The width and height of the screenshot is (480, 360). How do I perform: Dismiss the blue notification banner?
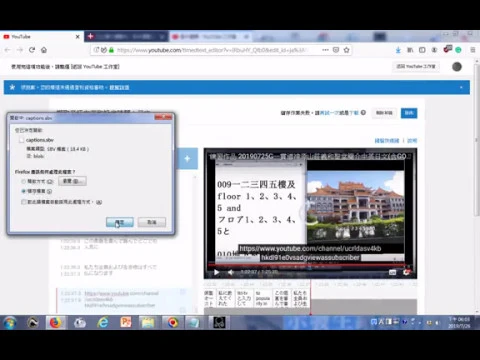tap(461, 87)
